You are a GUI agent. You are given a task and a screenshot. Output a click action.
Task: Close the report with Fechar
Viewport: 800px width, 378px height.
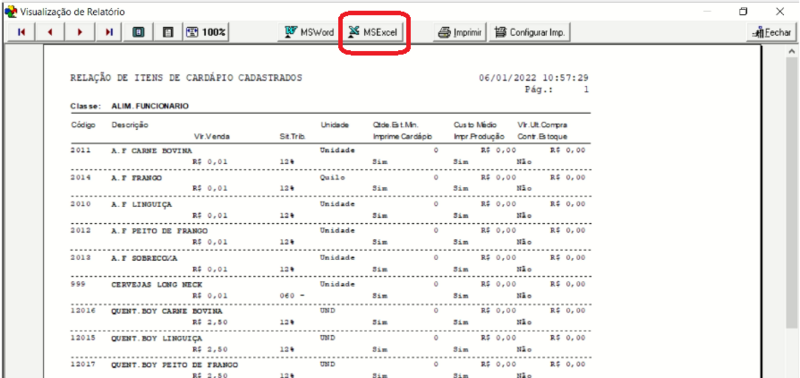point(772,32)
